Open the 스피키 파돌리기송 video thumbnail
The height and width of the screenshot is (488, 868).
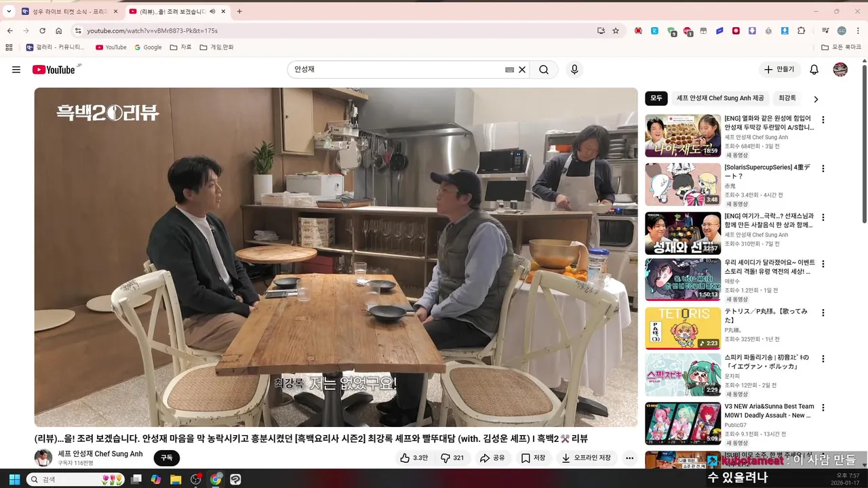tap(683, 375)
